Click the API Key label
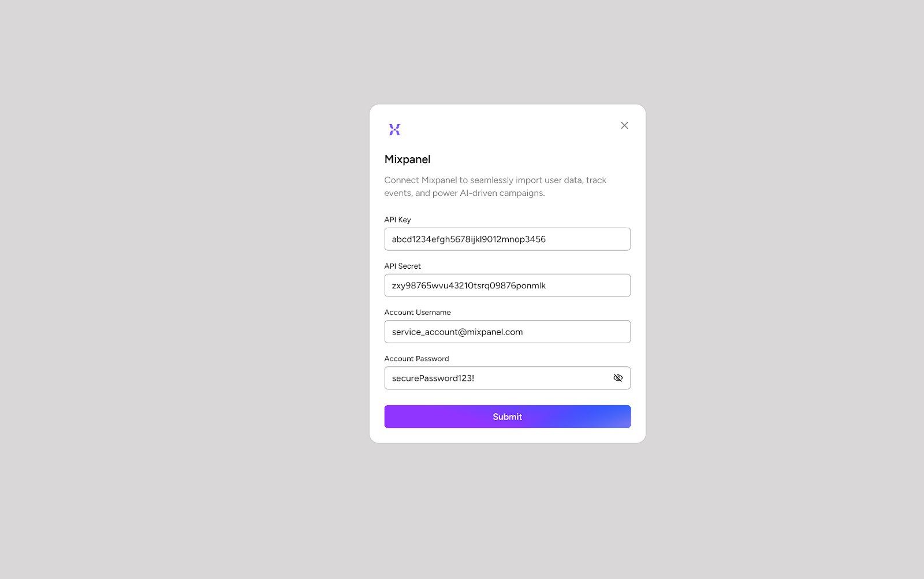Image resolution: width=924 pixels, height=579 pixels. (398, 220)
